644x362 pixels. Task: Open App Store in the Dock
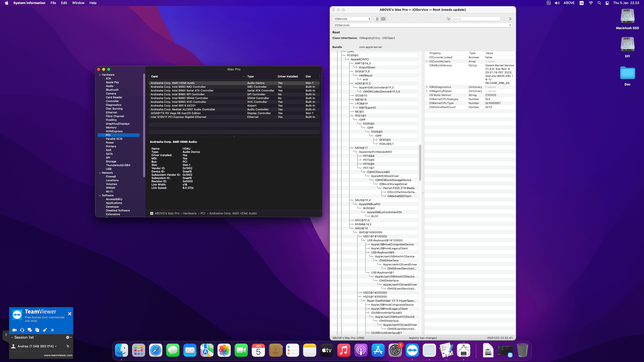tap(378, 351)
